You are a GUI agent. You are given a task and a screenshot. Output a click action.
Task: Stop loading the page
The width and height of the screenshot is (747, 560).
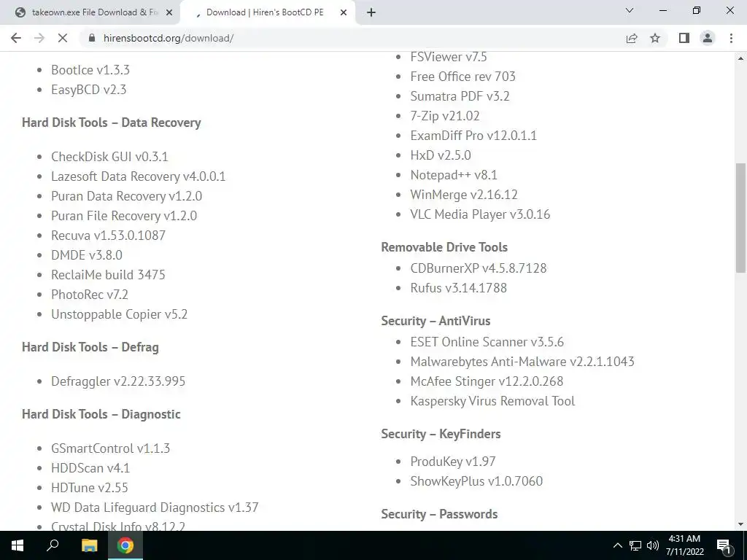pyautogui.click(x=63, y=38)
